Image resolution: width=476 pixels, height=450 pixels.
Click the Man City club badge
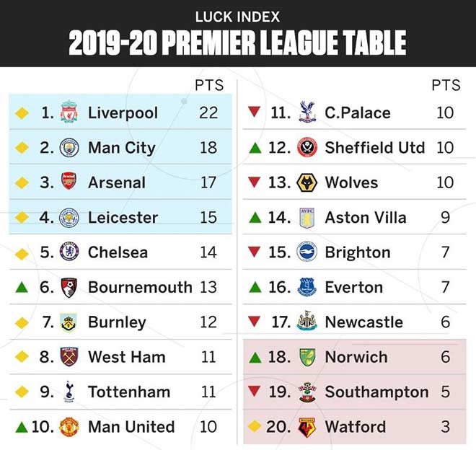69,148
